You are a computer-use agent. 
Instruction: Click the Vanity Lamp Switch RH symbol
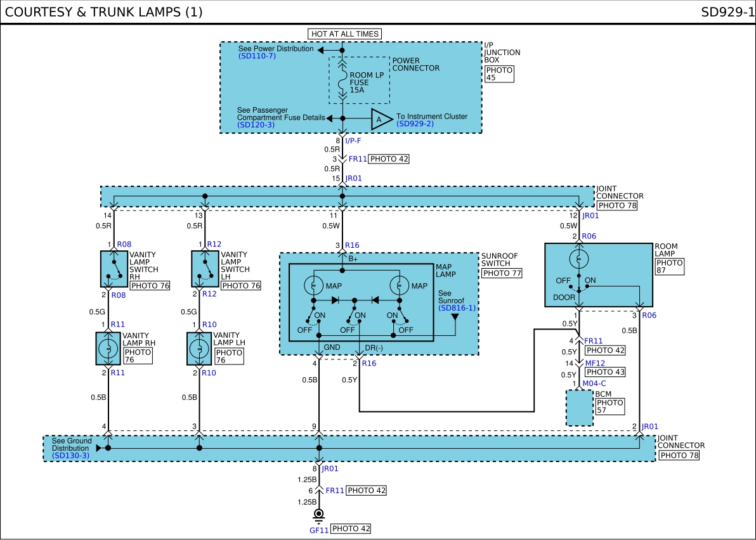point(114,269)
